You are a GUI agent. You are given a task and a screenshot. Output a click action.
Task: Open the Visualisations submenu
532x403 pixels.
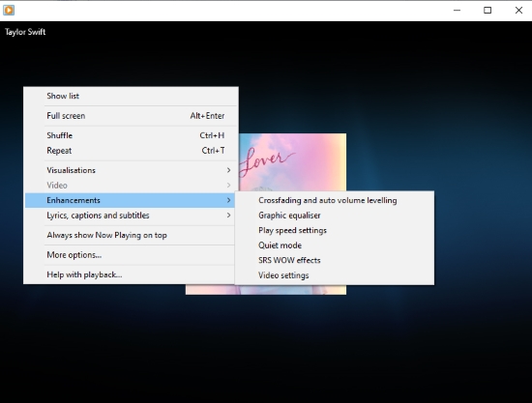pyautogui.click(x=131, y=170)
